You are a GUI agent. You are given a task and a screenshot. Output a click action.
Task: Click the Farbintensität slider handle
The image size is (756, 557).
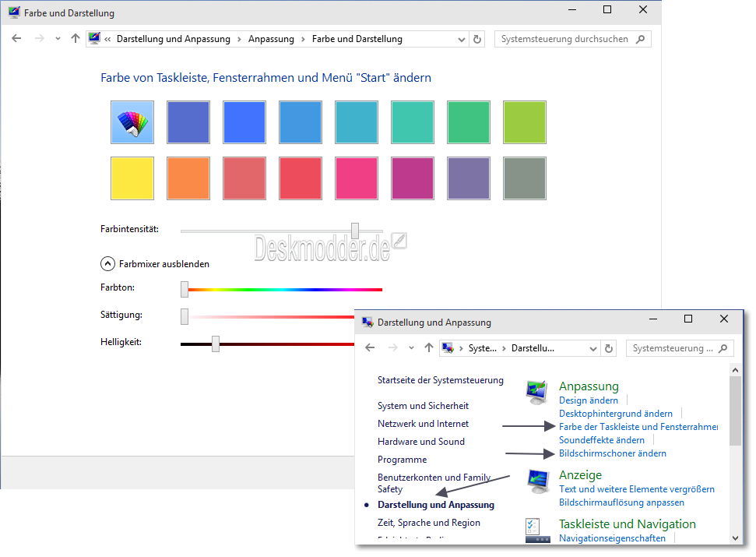click(355, 229)
